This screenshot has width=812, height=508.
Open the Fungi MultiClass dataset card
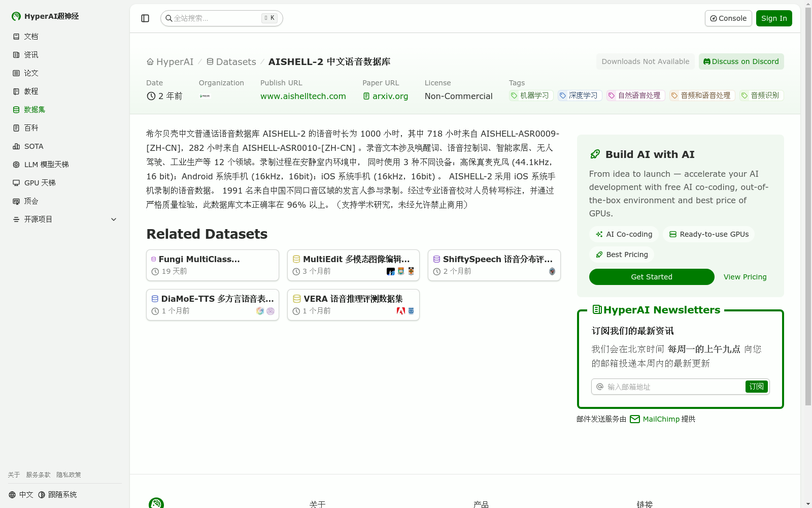[213, 265]
